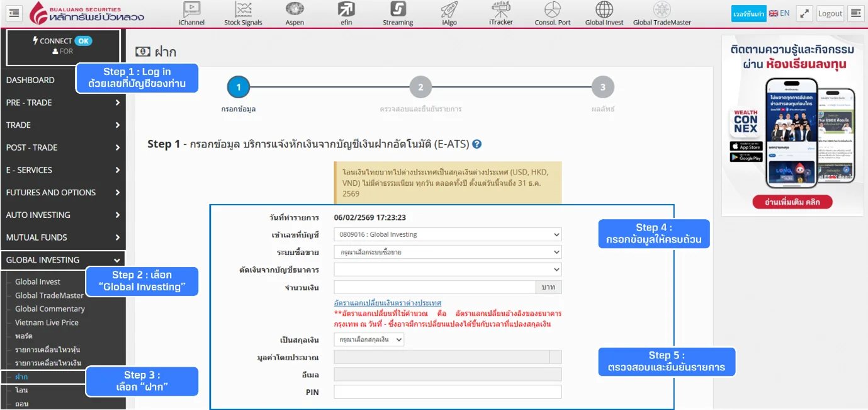Open Stock Signals tool
Viewport: 868px width, 410px height.
[243, 10]
